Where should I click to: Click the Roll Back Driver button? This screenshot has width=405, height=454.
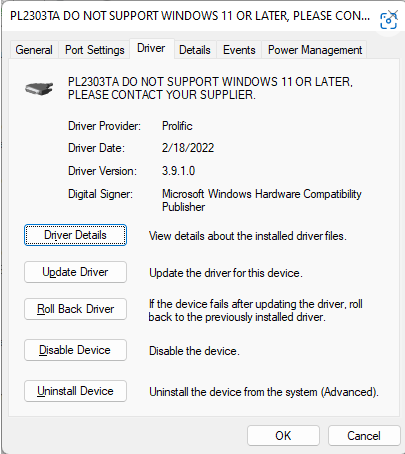(x=75, y=309)
